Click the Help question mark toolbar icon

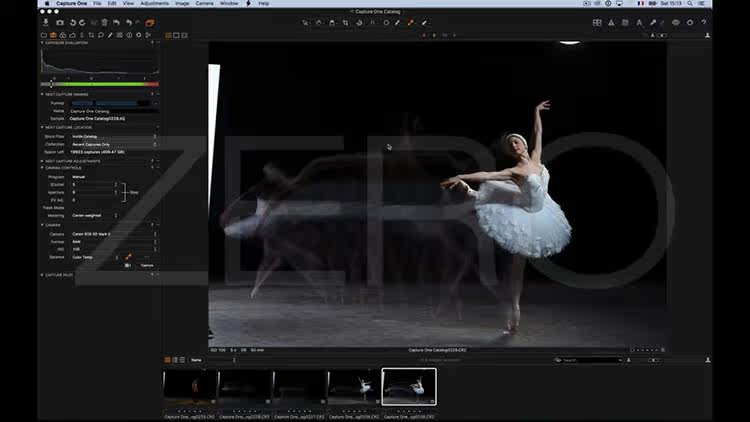[703, 22]
